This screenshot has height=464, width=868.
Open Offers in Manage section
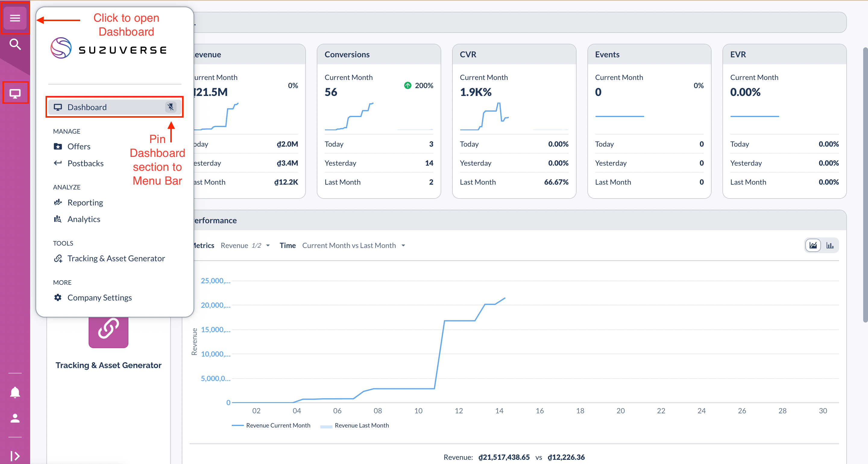tap(78, 146)
